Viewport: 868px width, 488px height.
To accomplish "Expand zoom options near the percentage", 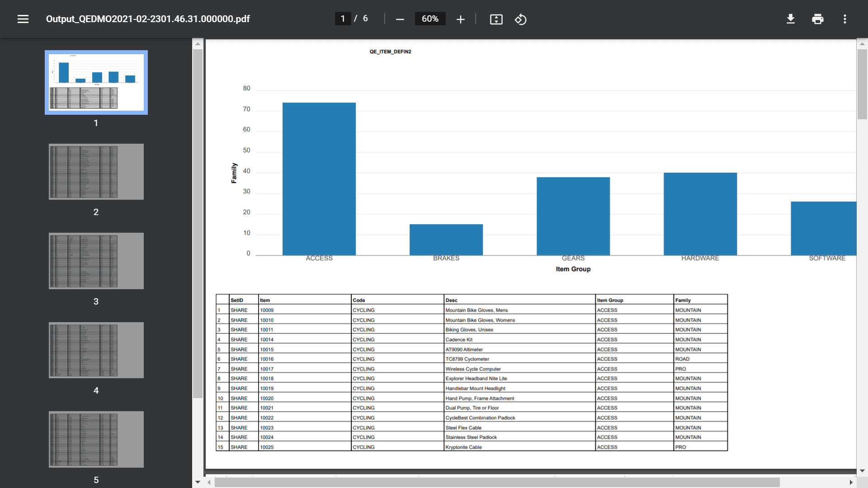I will 430,19.
